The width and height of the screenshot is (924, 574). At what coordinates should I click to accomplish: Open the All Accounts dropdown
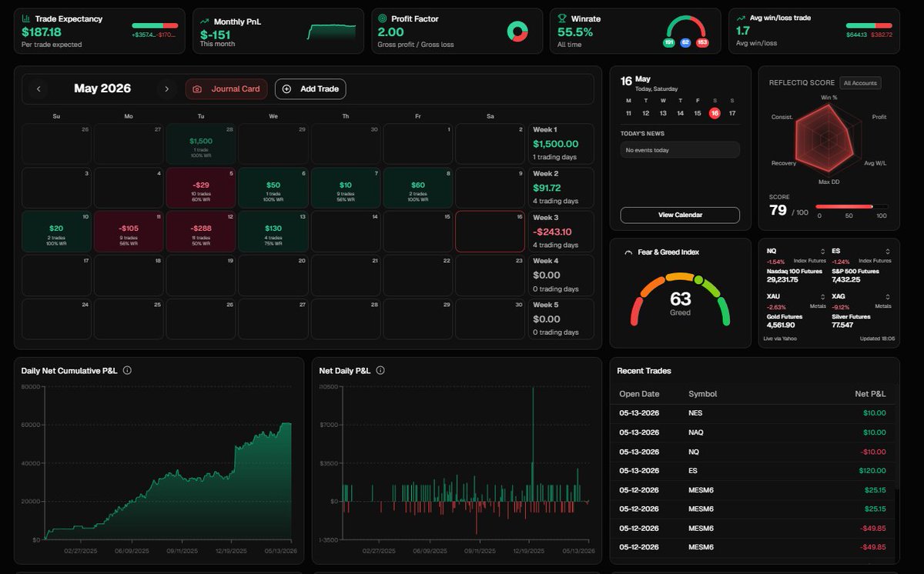point(860,83)
